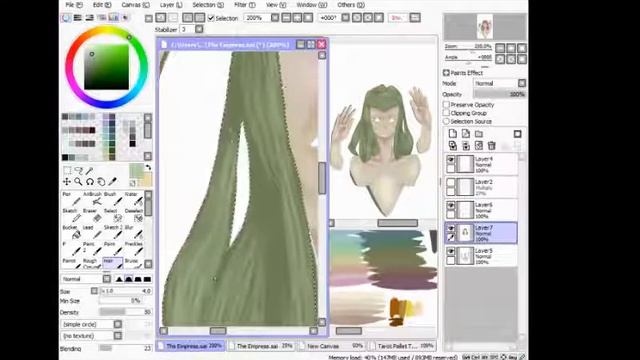Screen dimensions: 640x360
Task: Choose the Select pen tool
Action: tap(113, 215)
